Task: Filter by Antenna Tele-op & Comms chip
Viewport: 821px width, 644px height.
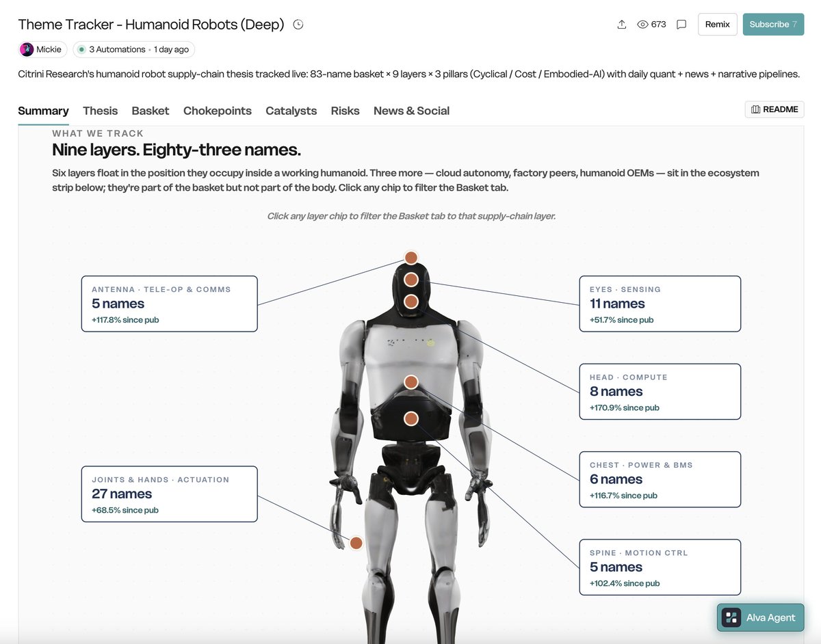Action: pyautogui.click(x=170, y=304)
